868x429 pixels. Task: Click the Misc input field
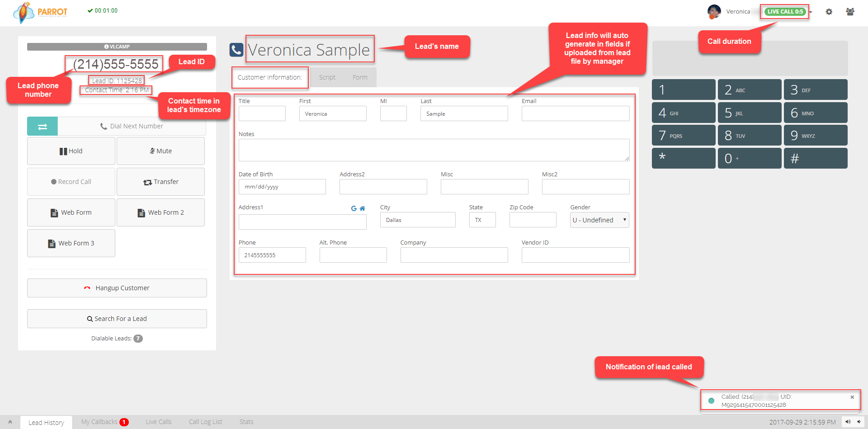click(x=485, y=187)
